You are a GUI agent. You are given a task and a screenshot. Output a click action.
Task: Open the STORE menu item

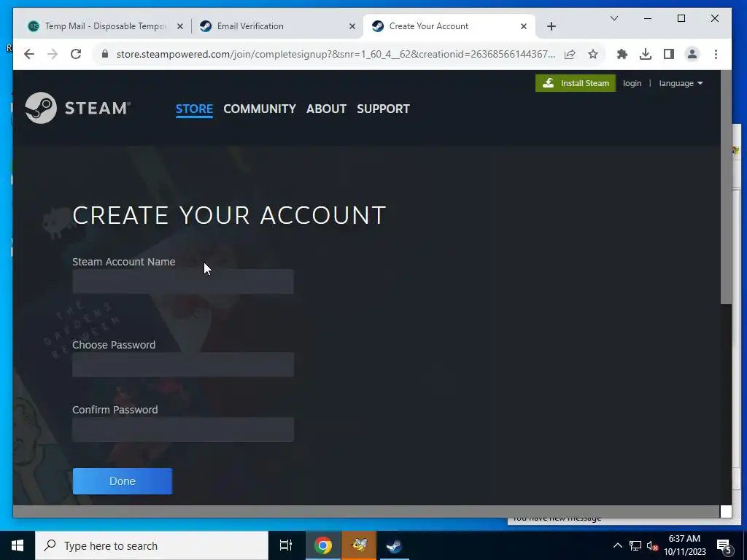coord(194,109)
